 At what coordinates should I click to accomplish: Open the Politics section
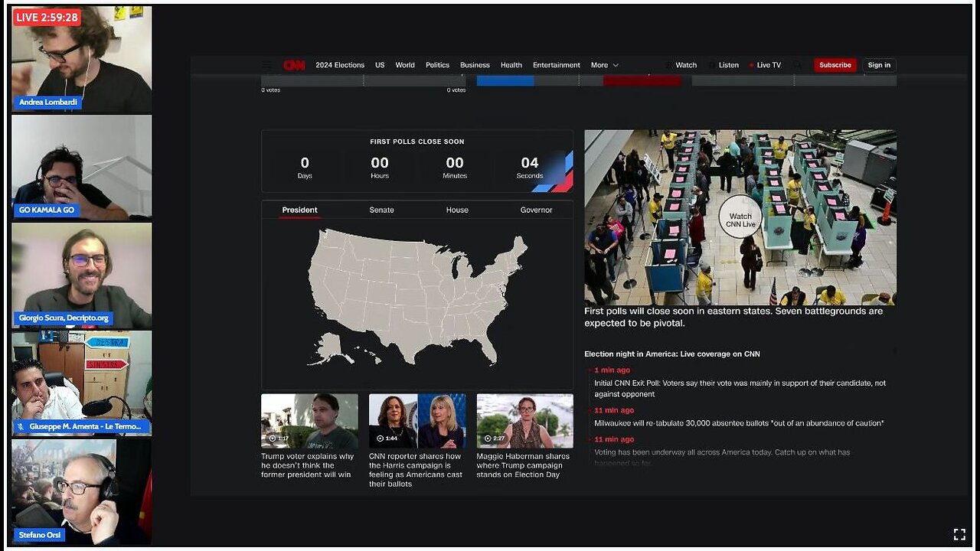(x=438, y=65)
